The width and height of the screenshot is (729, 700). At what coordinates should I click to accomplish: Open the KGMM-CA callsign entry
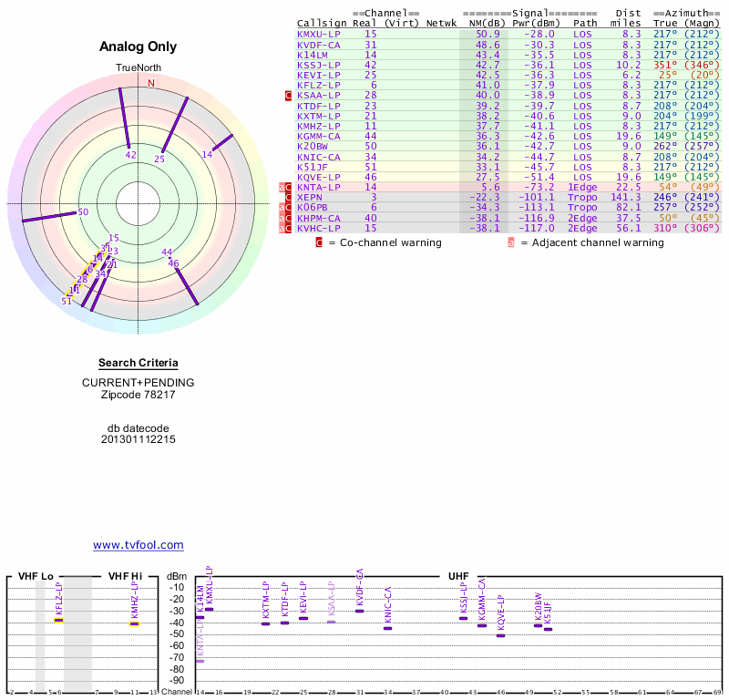point(319,136)
